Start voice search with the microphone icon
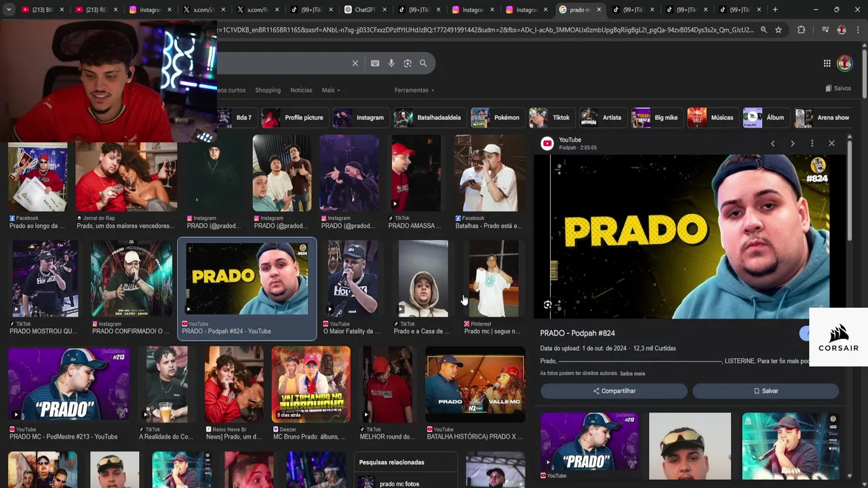The image size is (868, 488). click(x=391, y=63)
